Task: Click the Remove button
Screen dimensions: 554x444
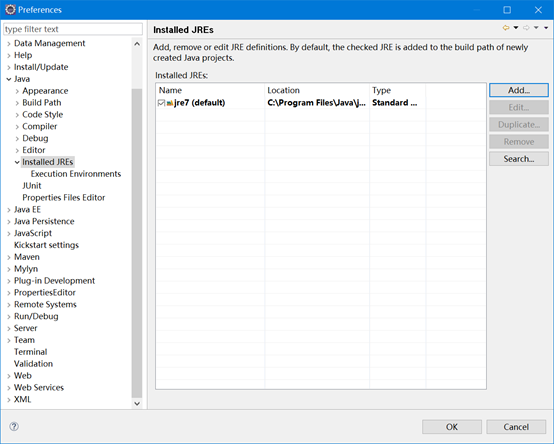Action: 519,142
